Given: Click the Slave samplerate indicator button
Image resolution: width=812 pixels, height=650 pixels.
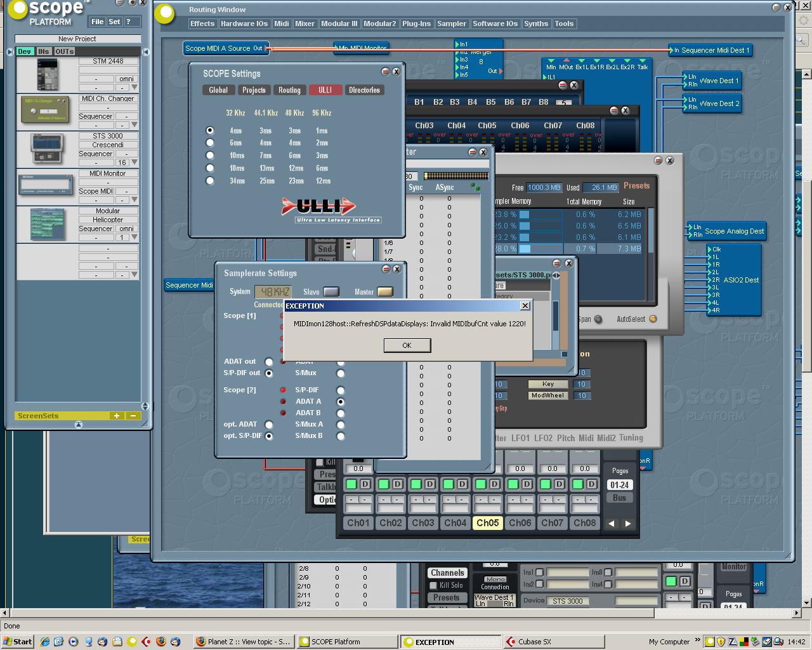Looking at the screenshot, I should (x=331, y=292).
